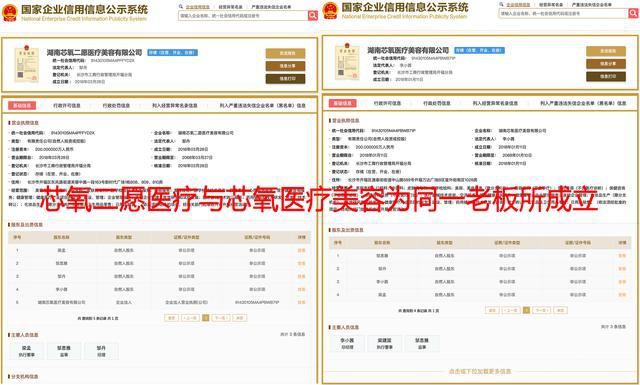Click the 发送报告 button for 芯氧二愿 company
Image resolution: width=640 pixels, height=385 pixels.
point(285,53)
